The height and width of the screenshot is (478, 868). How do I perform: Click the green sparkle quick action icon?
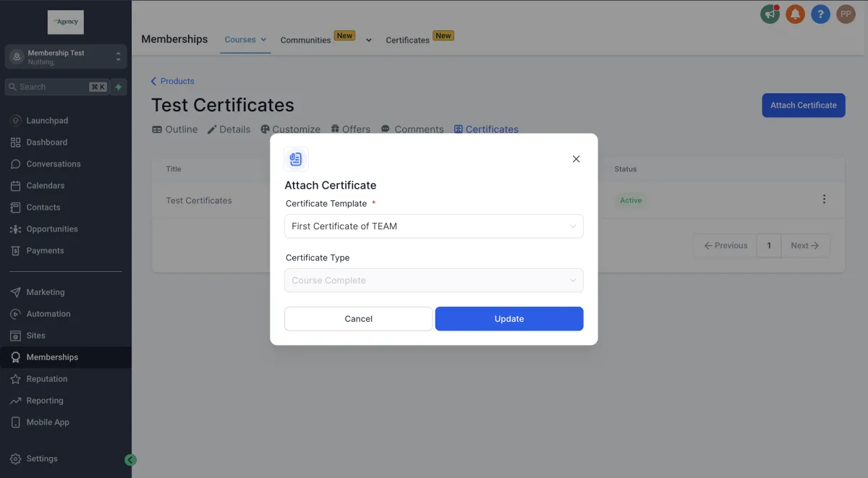pos(119,87)
